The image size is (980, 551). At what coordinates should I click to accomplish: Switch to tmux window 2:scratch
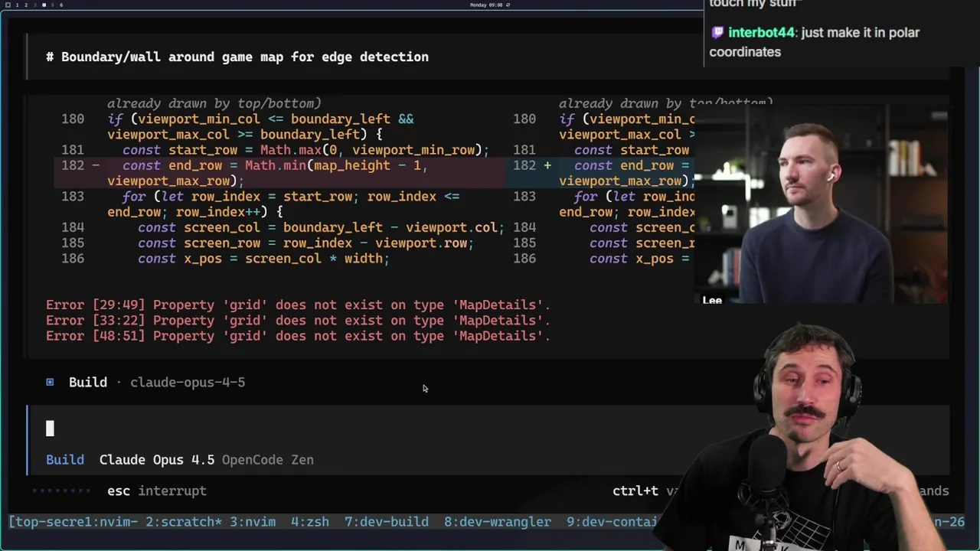coord(184,521)
